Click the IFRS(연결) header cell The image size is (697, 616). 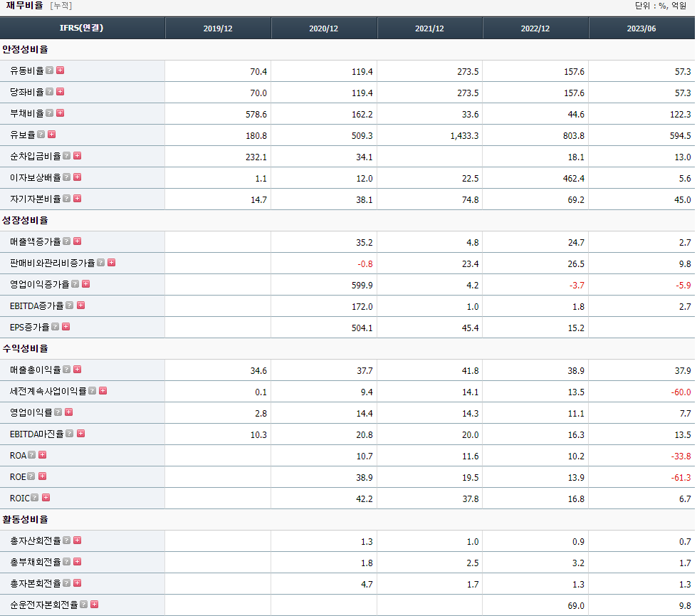(x=82, y=28)
